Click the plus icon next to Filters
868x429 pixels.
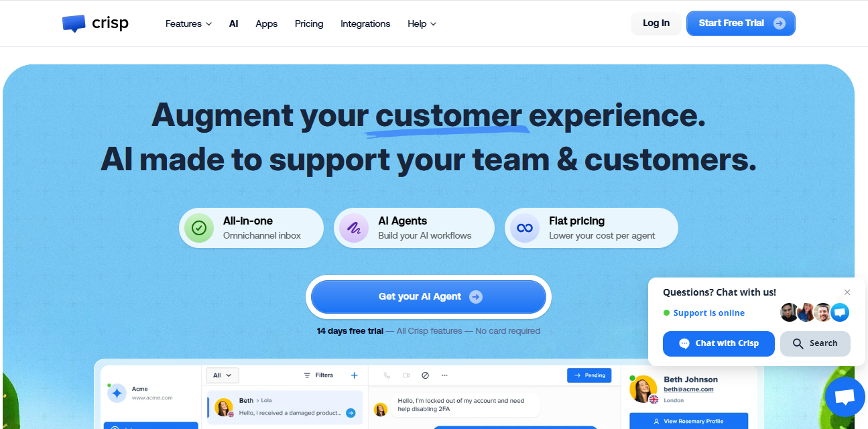tap(355, 375)
